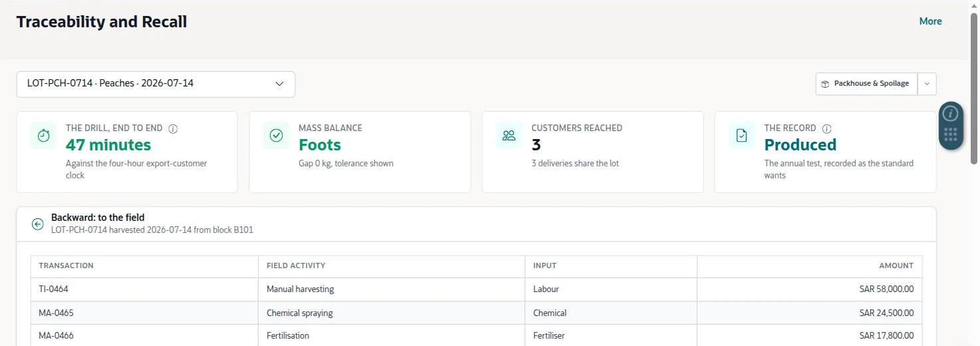Click the Chemical spraying cell
Screen dimensions: 980x346
[x=392, y=313]
